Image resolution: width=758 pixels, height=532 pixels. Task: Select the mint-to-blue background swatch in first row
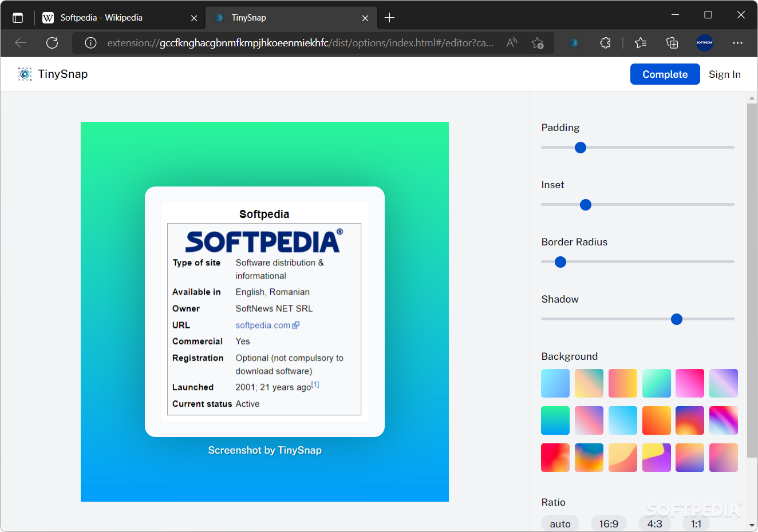click(657, 383)
